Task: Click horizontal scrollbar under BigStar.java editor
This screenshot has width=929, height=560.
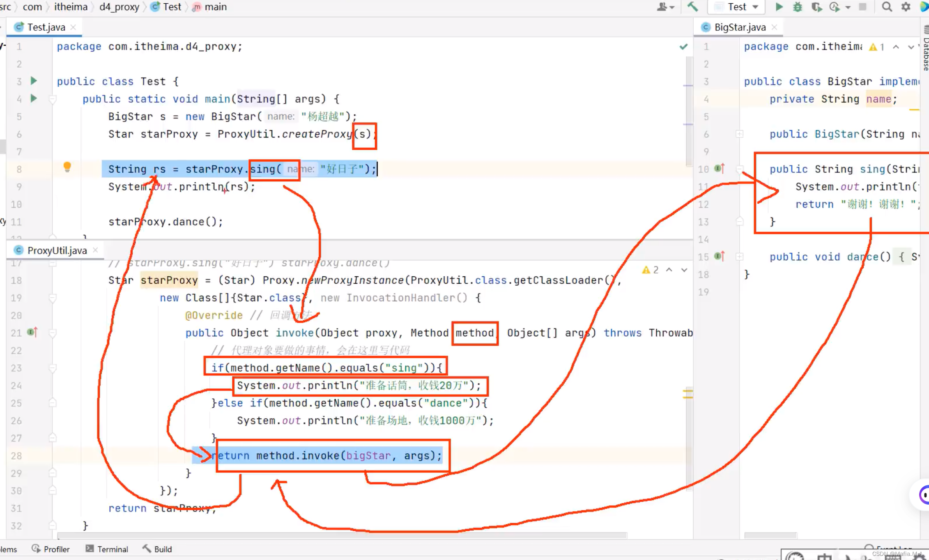Action: click(x=770, y=535)
